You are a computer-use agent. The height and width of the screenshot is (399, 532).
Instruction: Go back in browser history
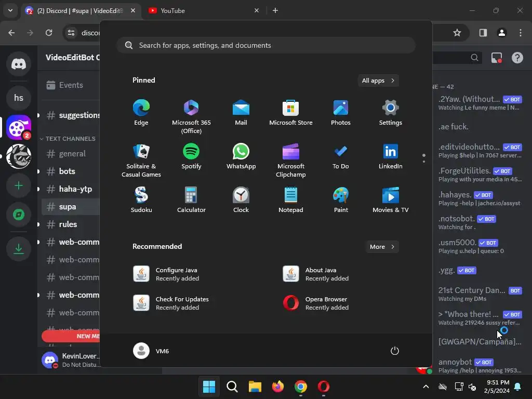tap(11, 33)
